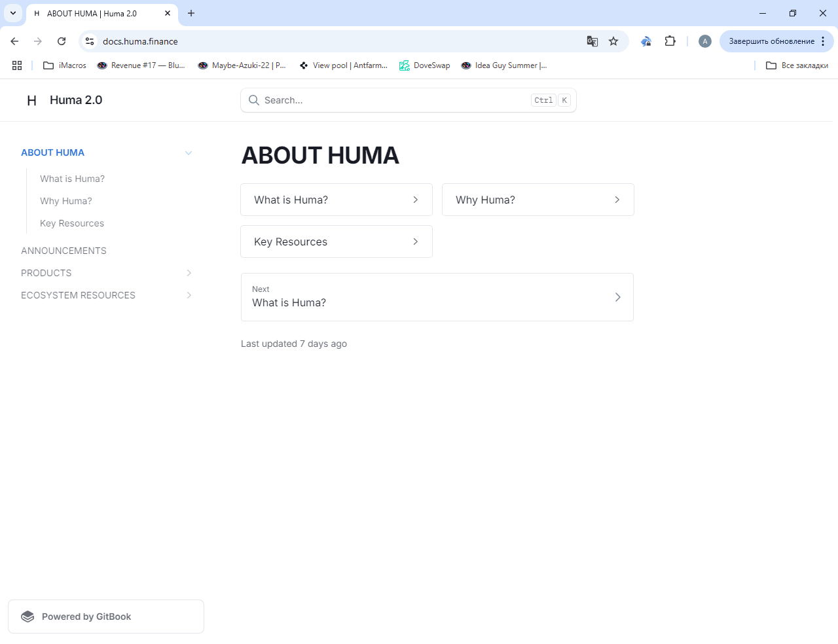Open the 'Все закладки' bookmarks folder
This screenshot has height=644, width=838.
click(797, 65)
